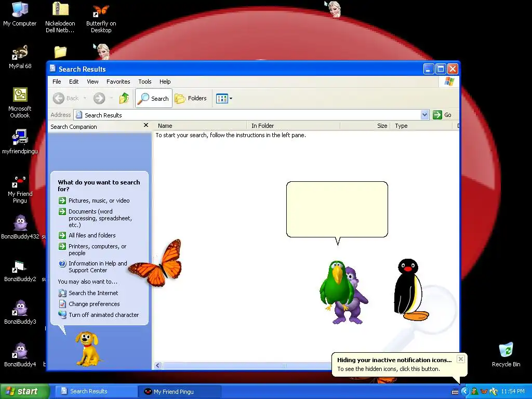The width and height of the screenshot is (532, 399).
Task: Open the View menu
Action: click(x=92, y=82)
